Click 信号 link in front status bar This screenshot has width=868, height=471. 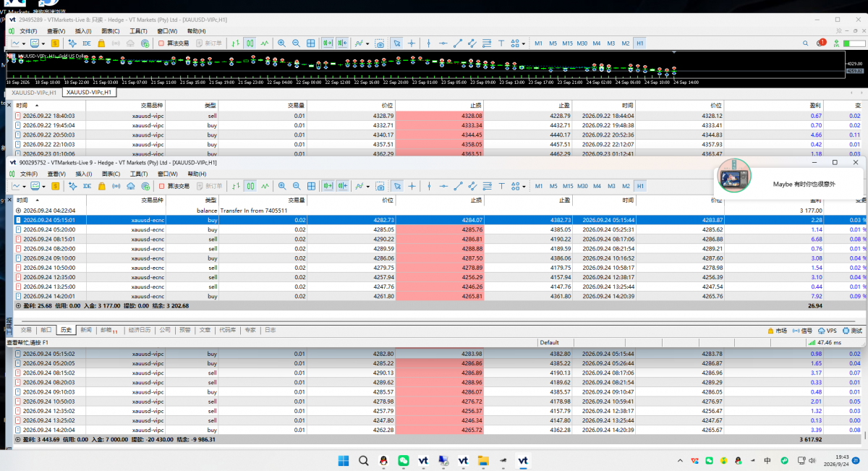click(x=801, y=330)
